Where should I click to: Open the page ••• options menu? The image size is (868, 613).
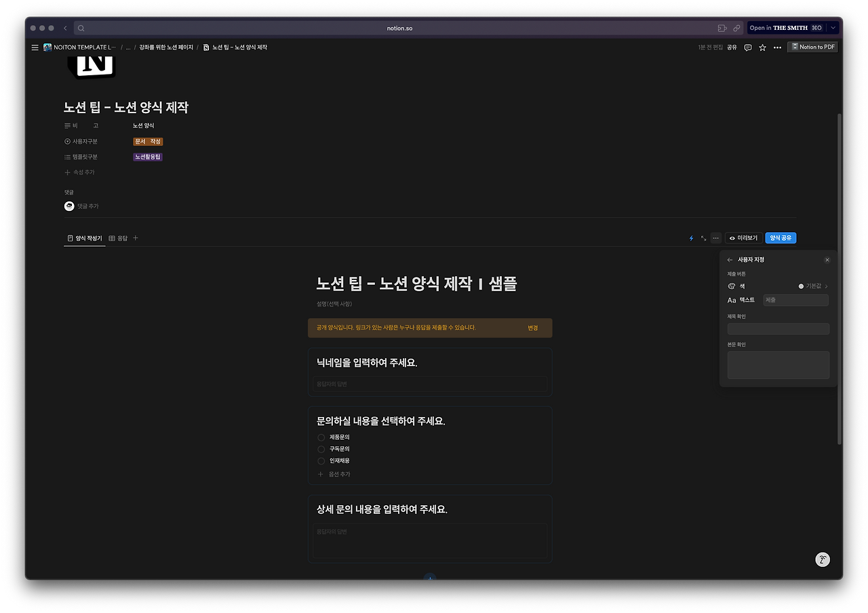click(777, 47)
